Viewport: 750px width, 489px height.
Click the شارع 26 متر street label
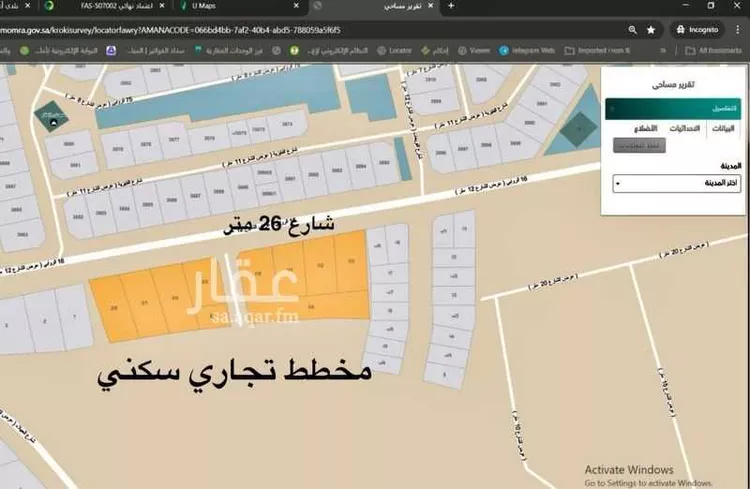coord(279,224)
